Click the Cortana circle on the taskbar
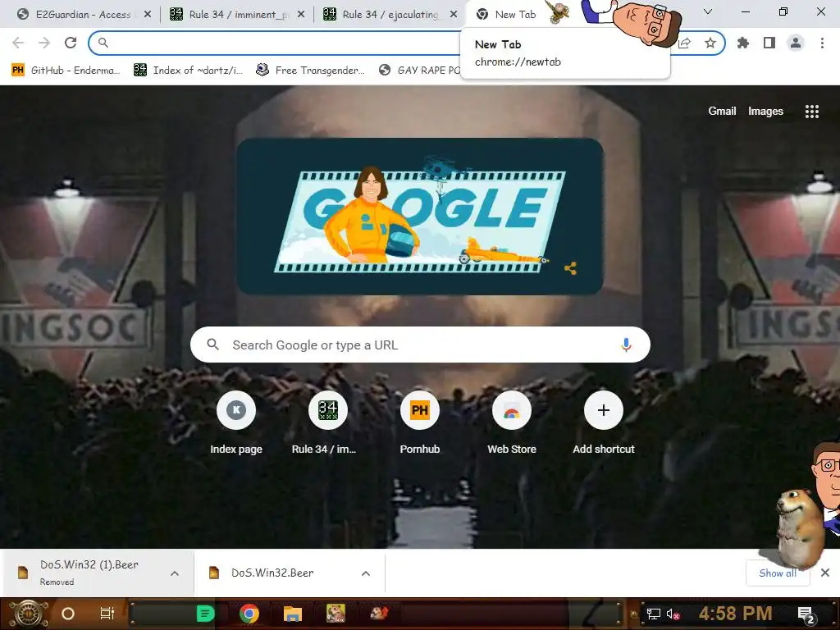Viewport: 840px width, 630px height. 68,614
